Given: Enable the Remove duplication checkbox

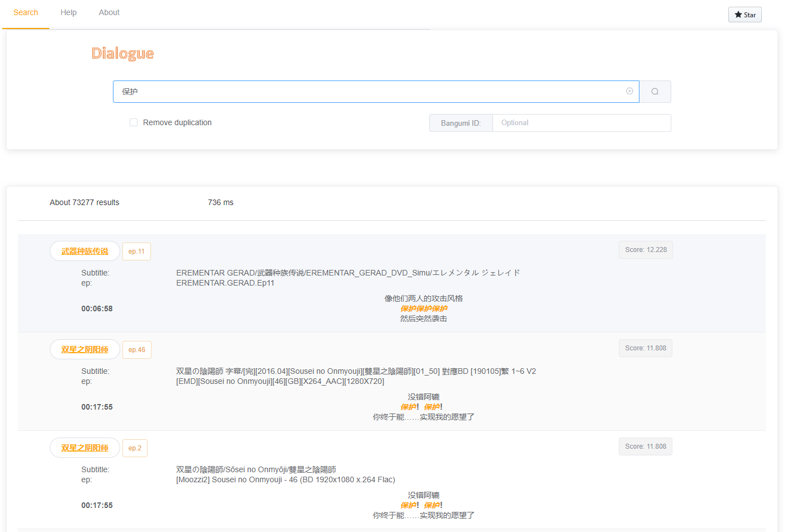Looking at the screenshot, I should pyautogui.click(x=134, y=122).
